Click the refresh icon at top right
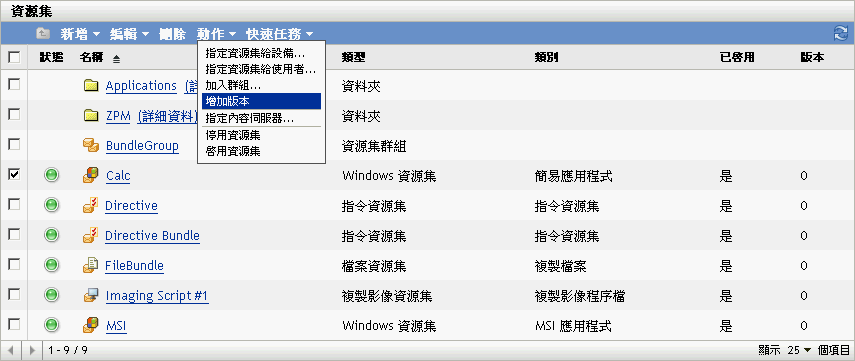The height and width of the screenshot is (361, 855). coord(840,33)
